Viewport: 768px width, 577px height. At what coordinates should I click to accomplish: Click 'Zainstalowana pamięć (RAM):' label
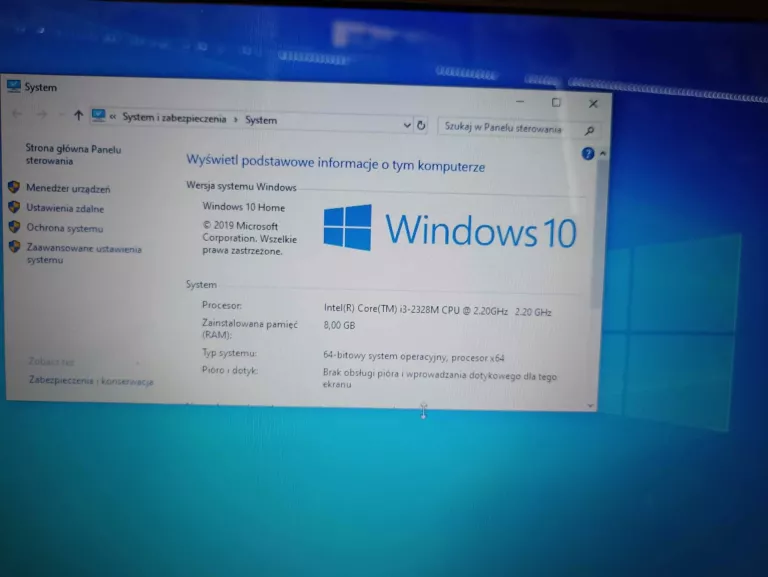(x=250, y=329)
